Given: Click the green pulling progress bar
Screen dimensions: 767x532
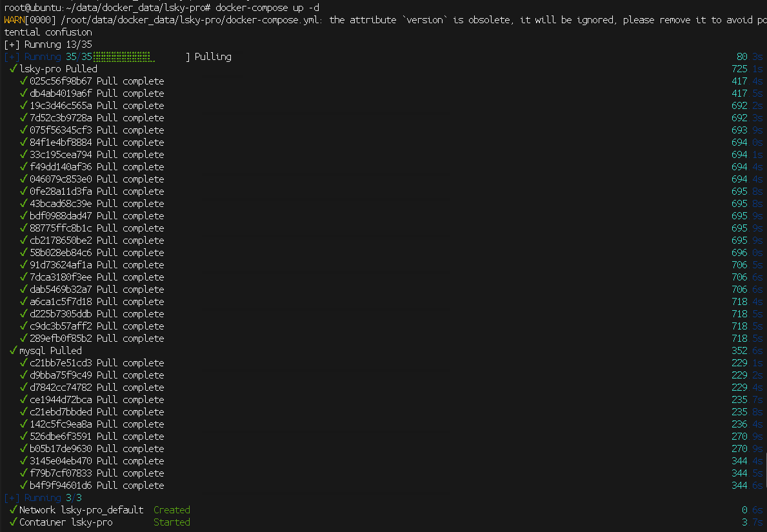Looking at the screenshot, I should click(121, 57).
